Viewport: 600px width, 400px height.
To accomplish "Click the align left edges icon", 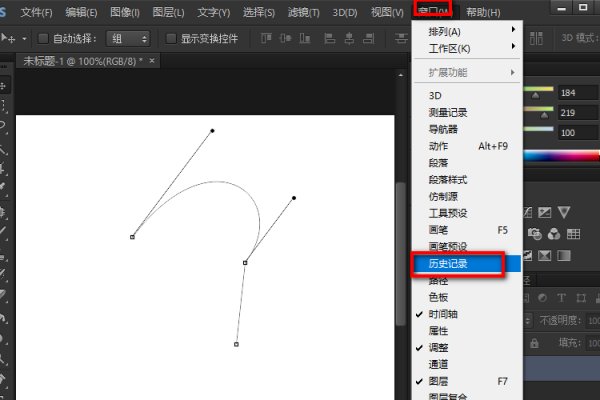I will pos(329,38).
